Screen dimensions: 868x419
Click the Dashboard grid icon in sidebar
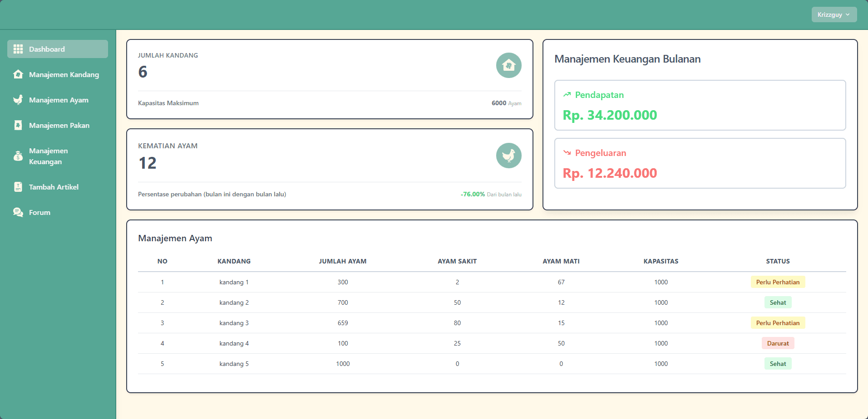click(x=18, y=49)
